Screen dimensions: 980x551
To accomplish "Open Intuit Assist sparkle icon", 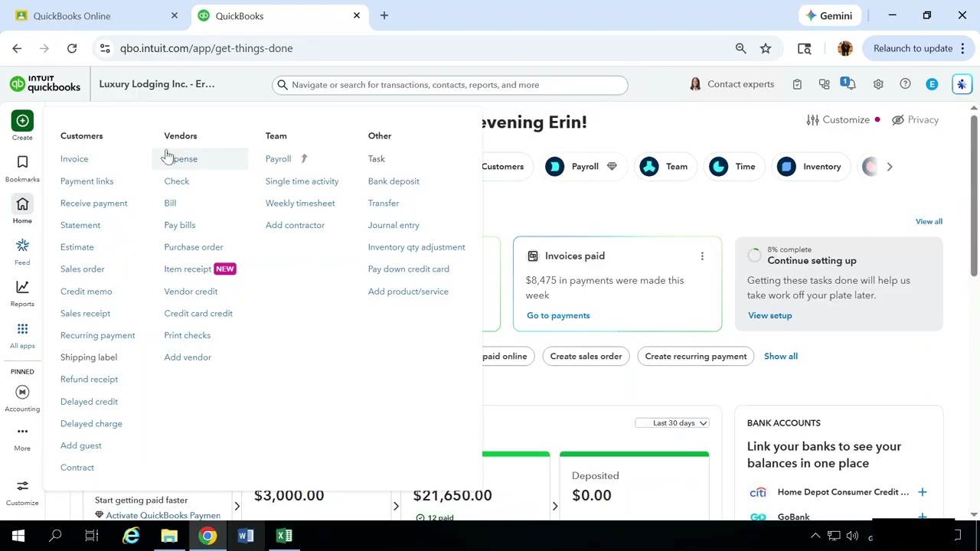I will tap(962, 84).
